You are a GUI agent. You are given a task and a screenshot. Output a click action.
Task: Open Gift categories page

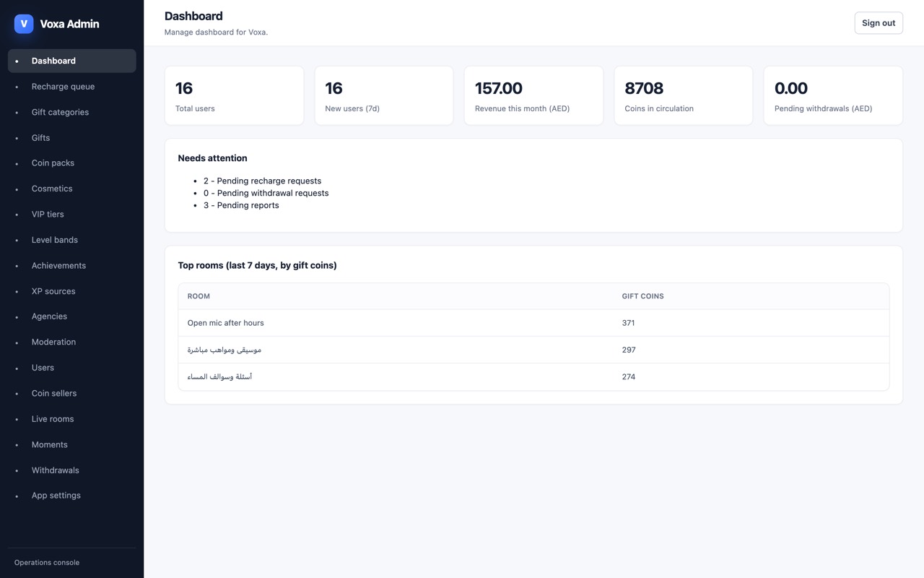click(71, 112)
